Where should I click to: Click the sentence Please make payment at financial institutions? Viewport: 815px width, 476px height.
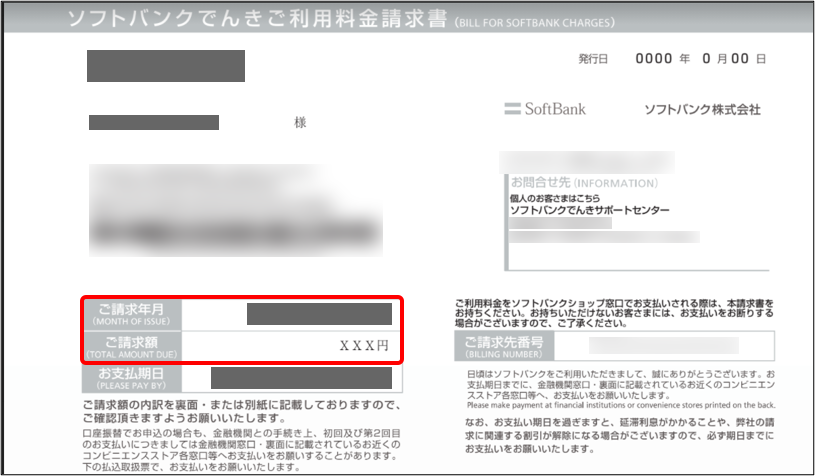click(621, 405)
